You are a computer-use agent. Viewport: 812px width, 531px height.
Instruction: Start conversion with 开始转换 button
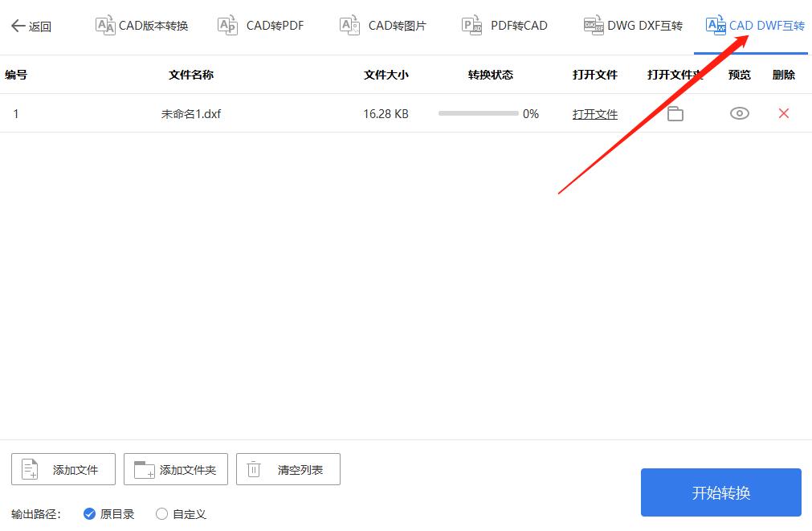[720, 492]
